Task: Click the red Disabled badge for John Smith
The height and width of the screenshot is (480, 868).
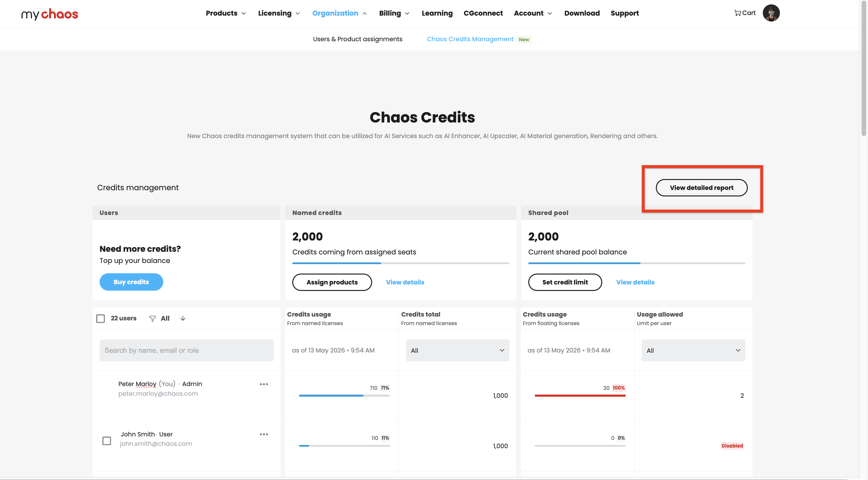Action: pos(732,446)
